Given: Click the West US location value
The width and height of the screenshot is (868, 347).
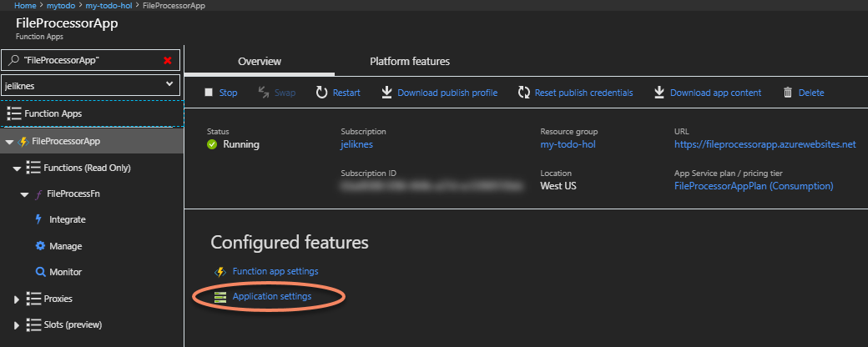Looking at the screenshot, I should pos(558,186).
